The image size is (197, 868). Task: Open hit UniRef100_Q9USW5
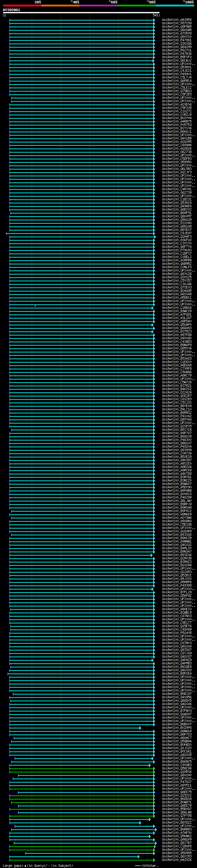click(177, 30)
